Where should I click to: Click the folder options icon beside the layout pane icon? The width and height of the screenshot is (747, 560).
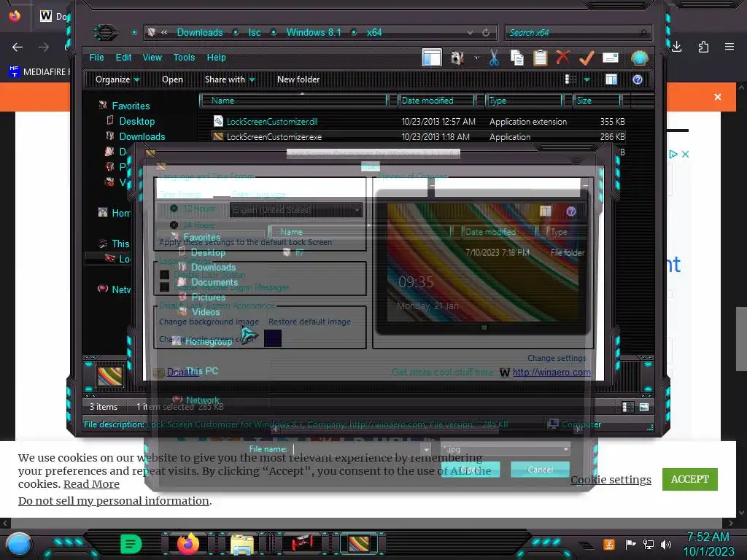(x=457, y=58)
